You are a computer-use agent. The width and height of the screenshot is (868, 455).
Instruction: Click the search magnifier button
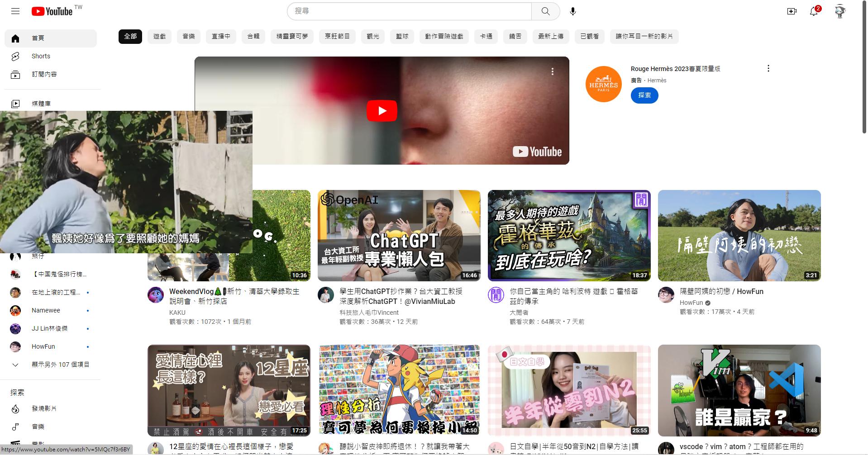tap(546, 11)
